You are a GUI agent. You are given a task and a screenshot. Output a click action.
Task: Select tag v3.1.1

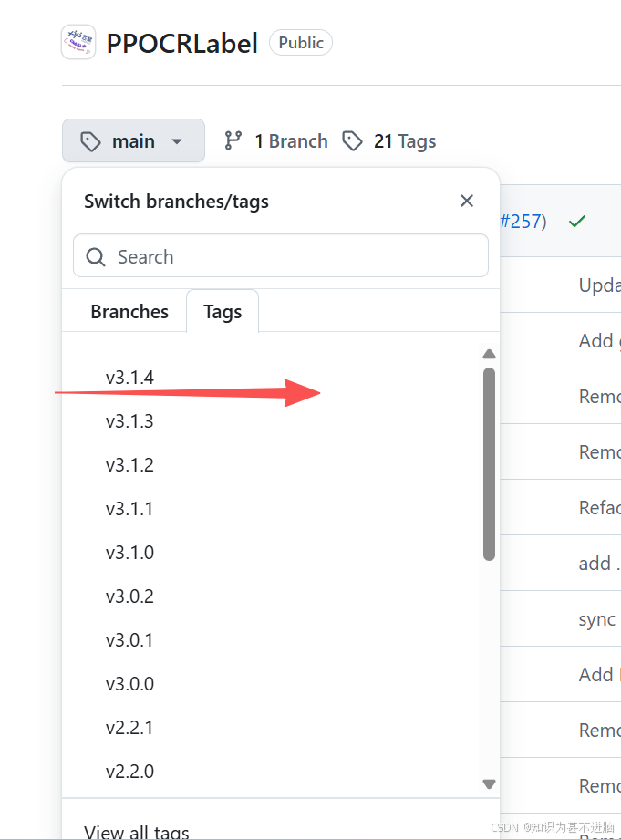tap(129, 509)
